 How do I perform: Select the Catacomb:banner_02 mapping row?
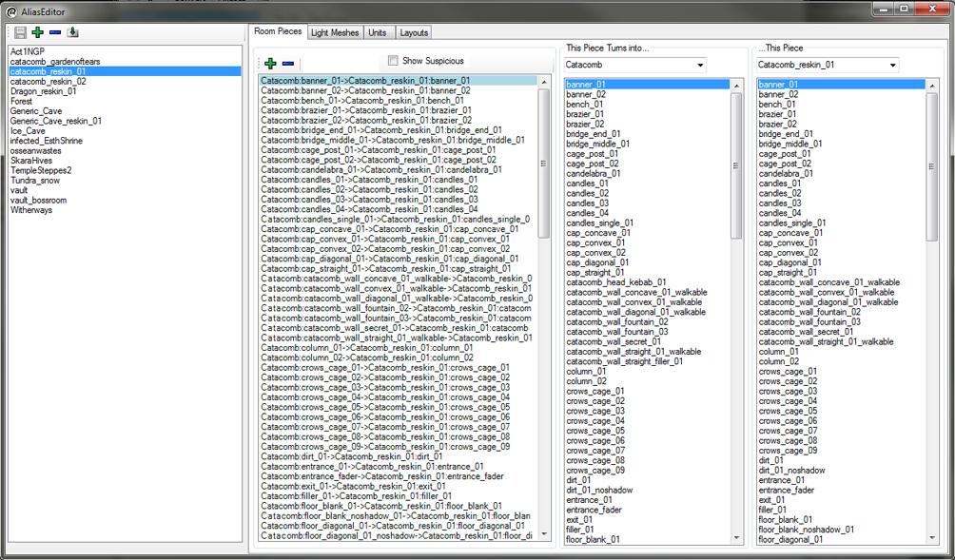click(399, 90)
